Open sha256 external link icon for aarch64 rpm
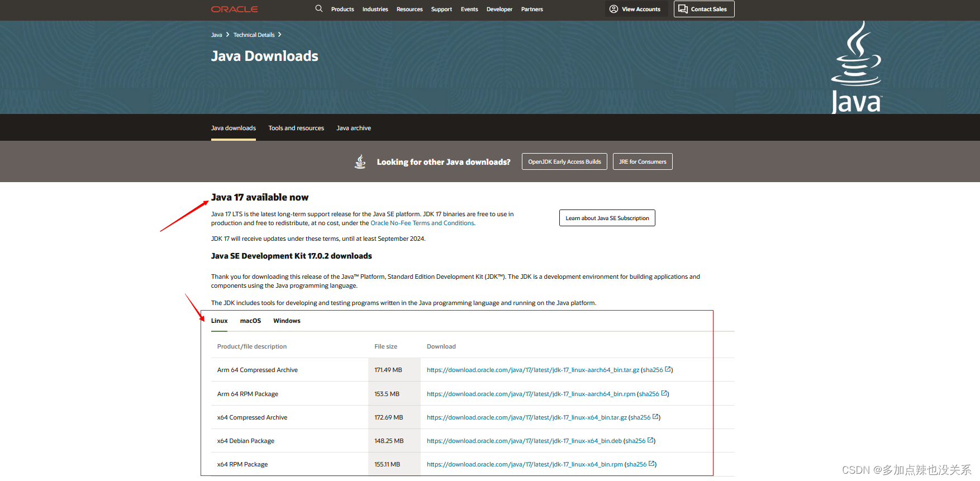This screenshot has width=980, height=481. tap(664, 393)
